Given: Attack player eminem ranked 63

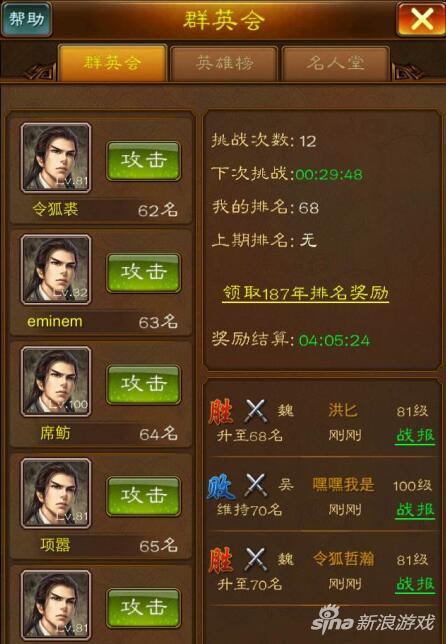Looking at the screenshot, I should coord(143,273).
